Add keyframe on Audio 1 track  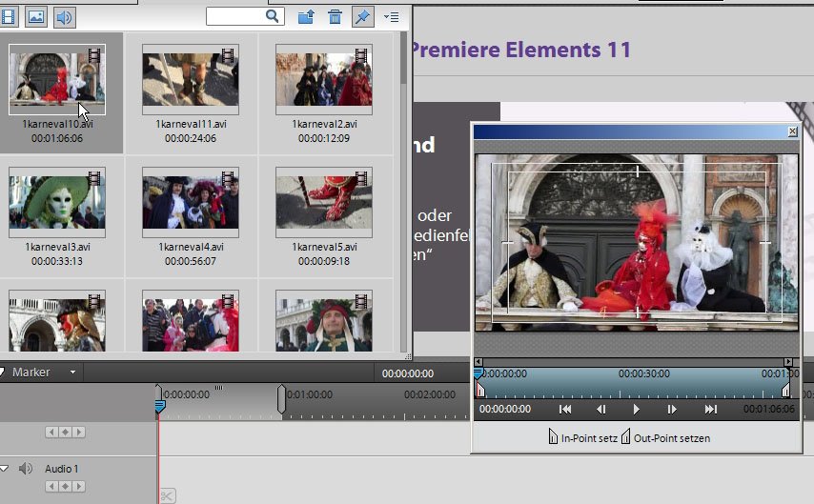tap(65, 486)
